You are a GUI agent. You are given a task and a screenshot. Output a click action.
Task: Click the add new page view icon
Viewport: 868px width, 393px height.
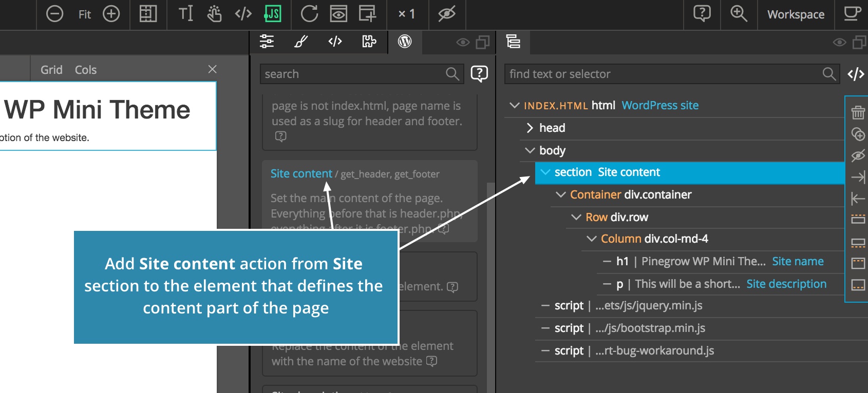[367, 14]
